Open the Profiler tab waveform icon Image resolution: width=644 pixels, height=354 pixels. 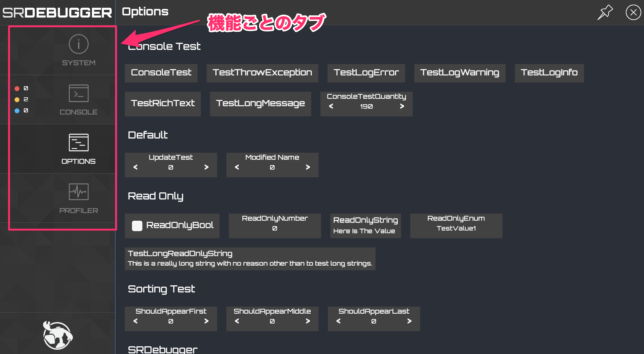pos(79,191)
